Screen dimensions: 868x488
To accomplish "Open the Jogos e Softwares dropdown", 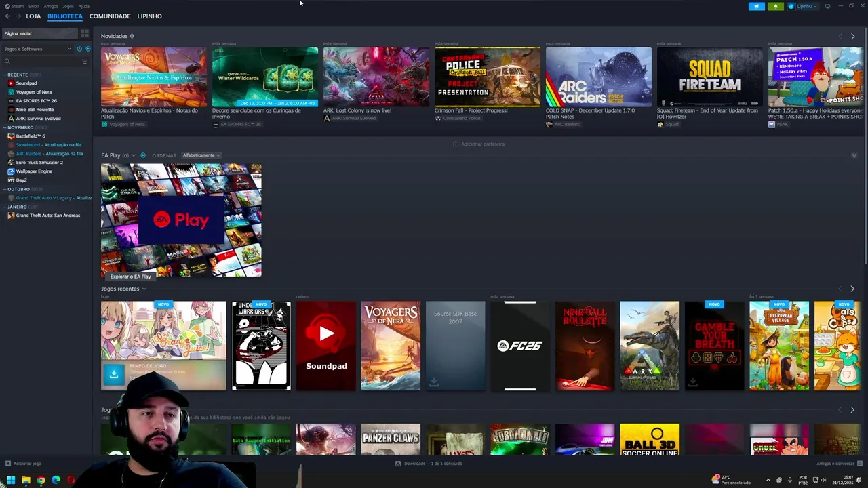I will tap(37, 49).
